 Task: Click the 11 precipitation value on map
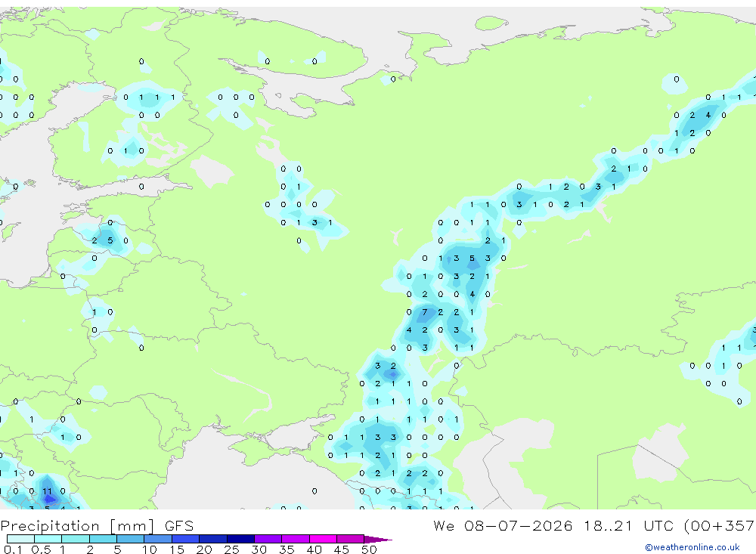(47, 491)
